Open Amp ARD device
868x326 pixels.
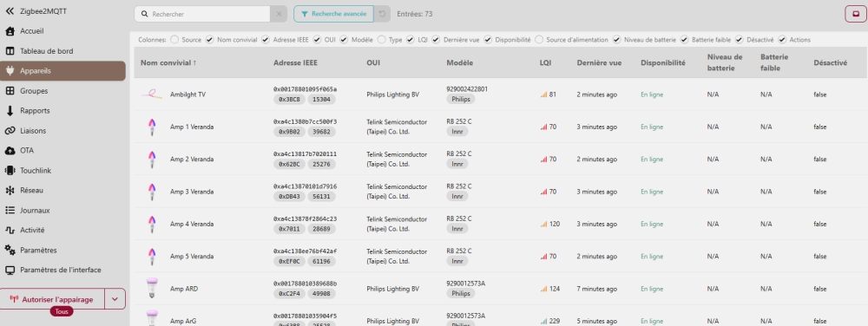tap(184, 289)
